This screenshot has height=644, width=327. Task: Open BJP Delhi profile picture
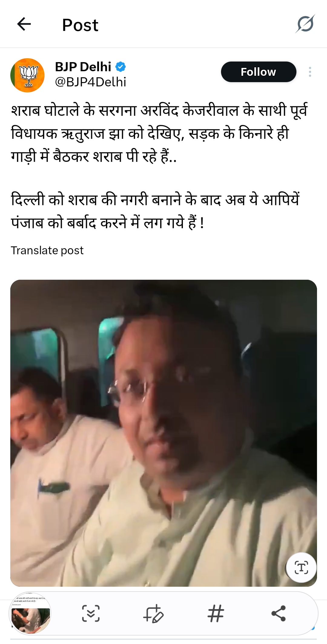28,75
